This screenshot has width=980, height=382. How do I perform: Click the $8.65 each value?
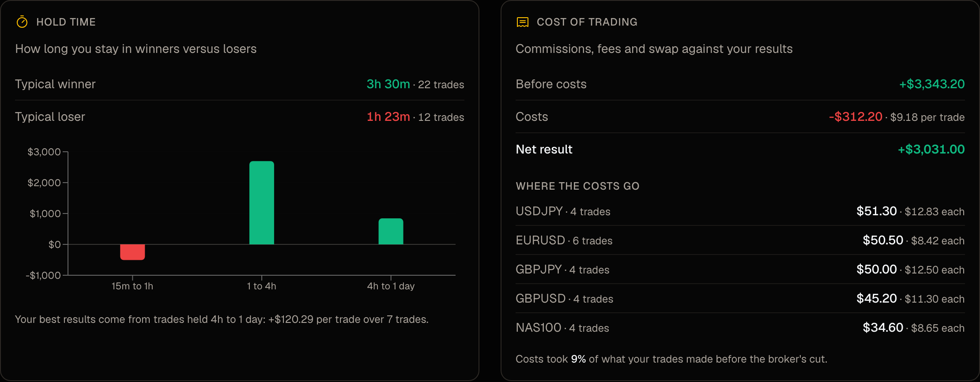pyautogui.click(x=938, y=328)
